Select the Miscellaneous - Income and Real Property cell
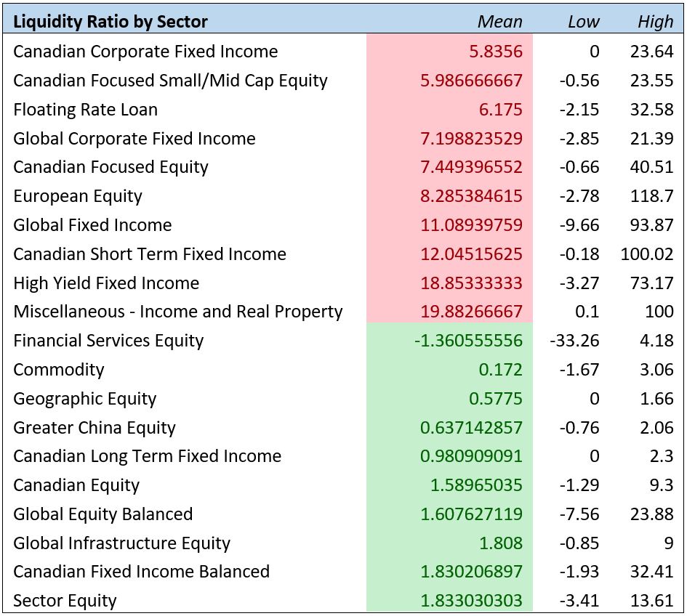This screenshot has width=687, height=616. point(178,312)
